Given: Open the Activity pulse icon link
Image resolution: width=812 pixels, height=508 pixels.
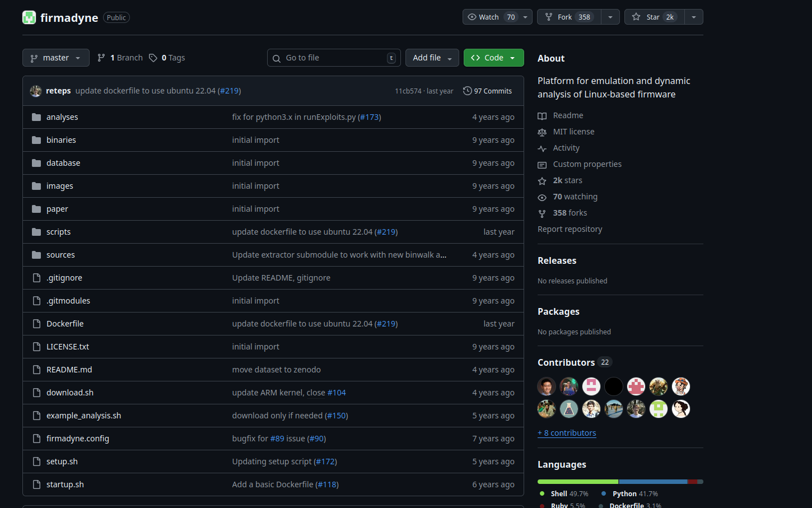Looking at the screenshot, I should tap(542, 148).
